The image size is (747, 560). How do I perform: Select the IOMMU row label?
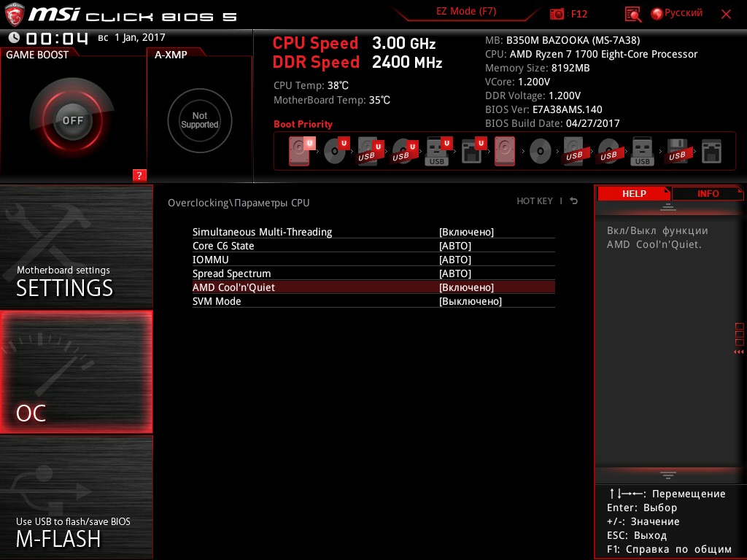pyautogui.click(x=210, y=260)
